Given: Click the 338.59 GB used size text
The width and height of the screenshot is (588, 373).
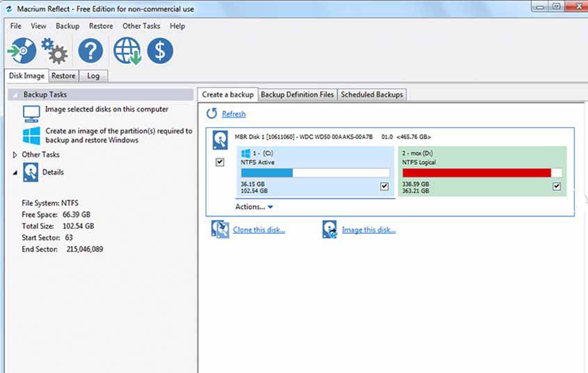Looking at the screenshot, I should [415, 184].
